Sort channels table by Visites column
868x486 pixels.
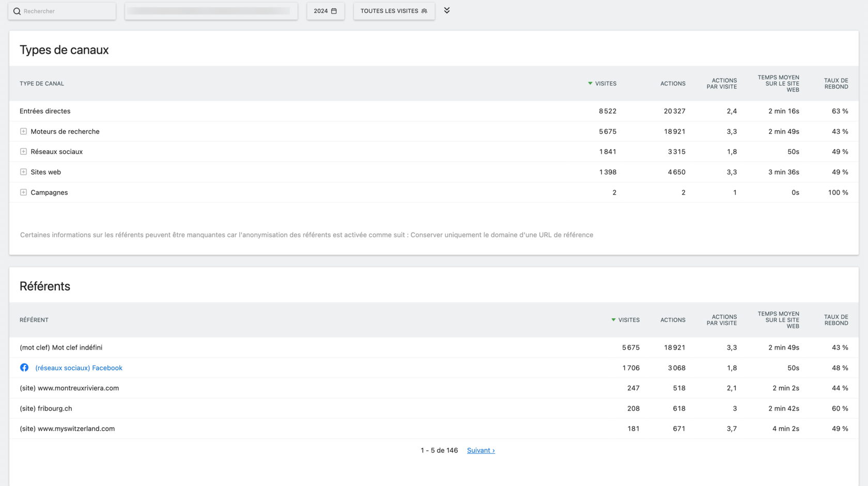tap(605, 84)
